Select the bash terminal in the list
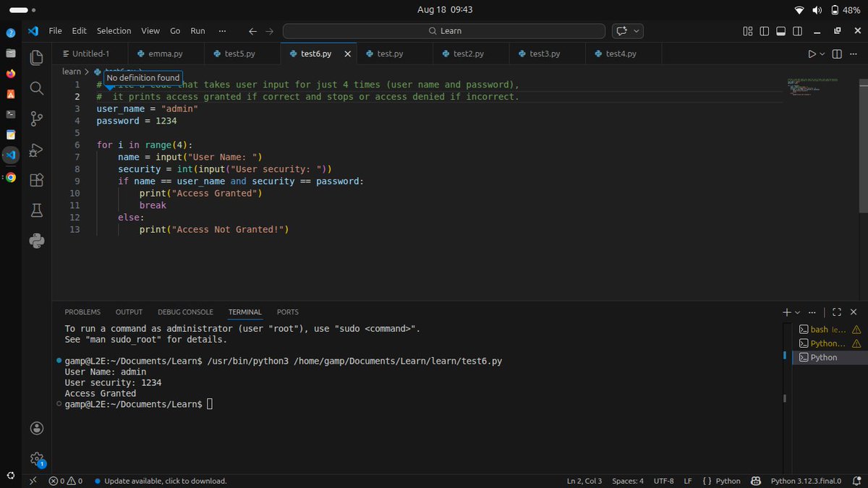 tap(830, 329)
